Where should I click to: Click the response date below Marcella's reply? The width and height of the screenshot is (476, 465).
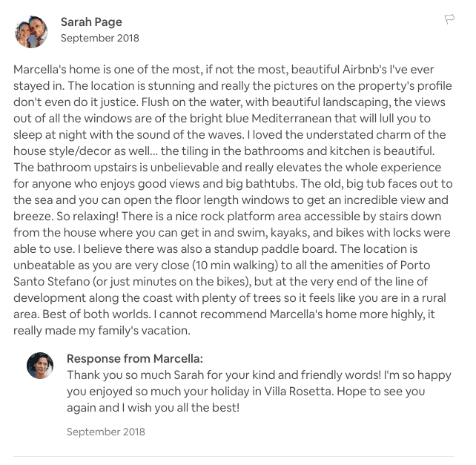click(x=106, y=432)
